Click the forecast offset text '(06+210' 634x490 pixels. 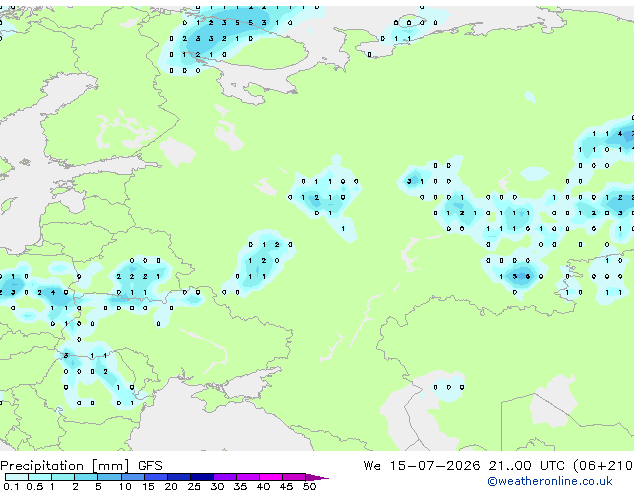click(603, 466)
